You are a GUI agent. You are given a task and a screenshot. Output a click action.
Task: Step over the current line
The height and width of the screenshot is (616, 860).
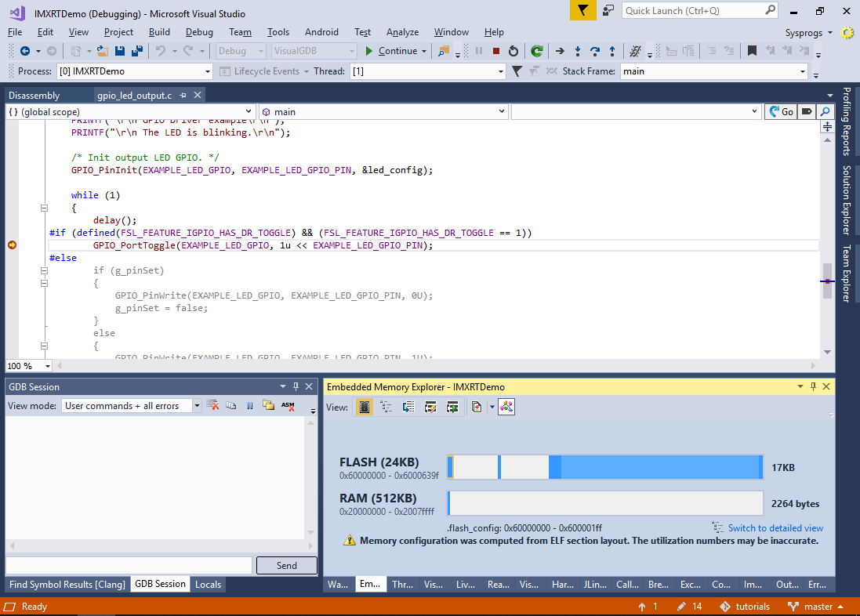click(595, 51)
